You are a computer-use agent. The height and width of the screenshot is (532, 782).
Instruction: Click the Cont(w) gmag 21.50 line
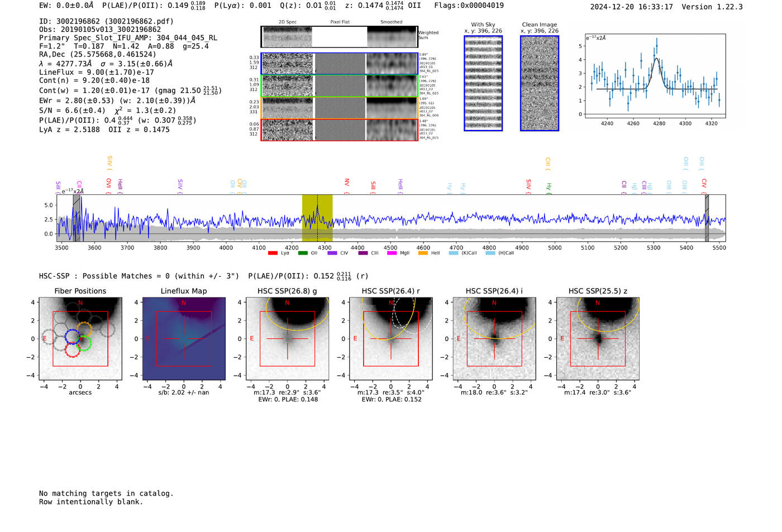click(130, 90)
